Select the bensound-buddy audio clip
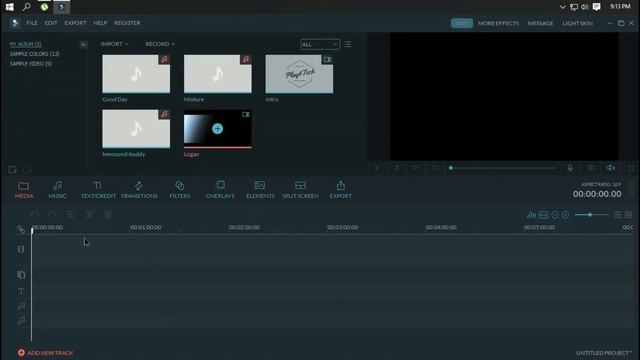 tap(136, 129)
